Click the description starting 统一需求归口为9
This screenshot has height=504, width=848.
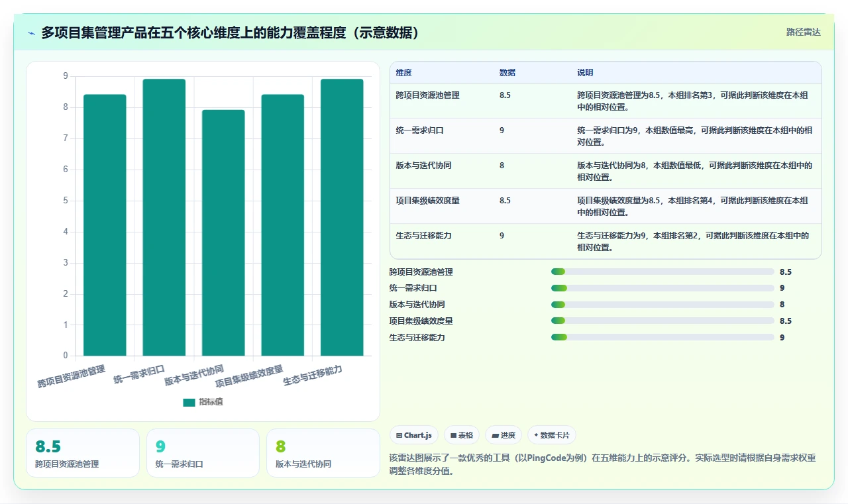click(695, 136)
